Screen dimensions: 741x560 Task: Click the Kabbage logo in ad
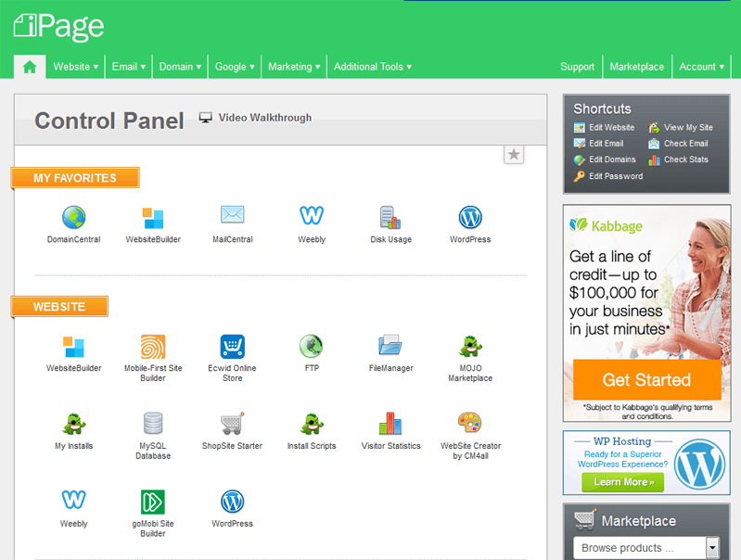(x=606, y=226)
